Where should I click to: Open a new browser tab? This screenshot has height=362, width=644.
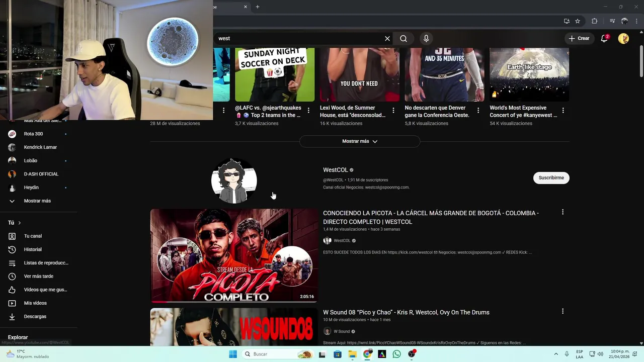click(x=257, y=7)
